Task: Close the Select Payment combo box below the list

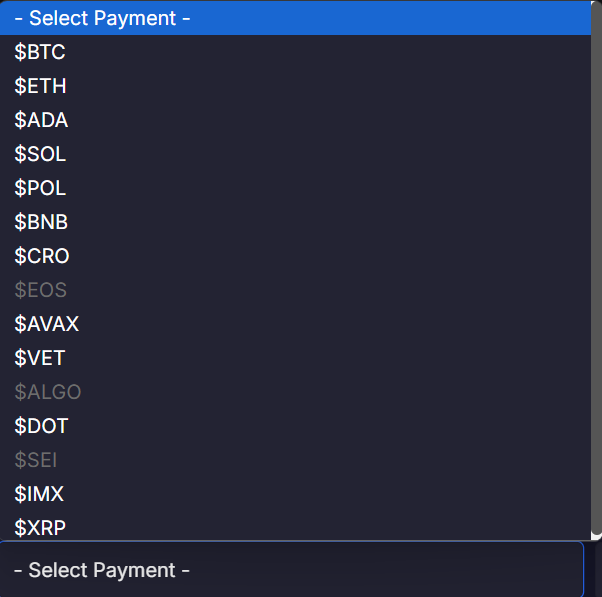Action: pyautogui.click(x=292, y=570)
